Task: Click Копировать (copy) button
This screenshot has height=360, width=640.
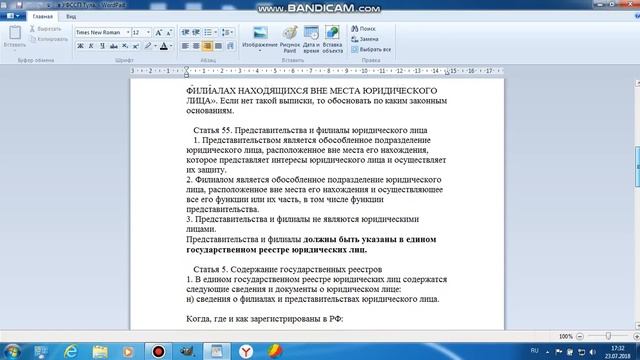Action: 49,39
